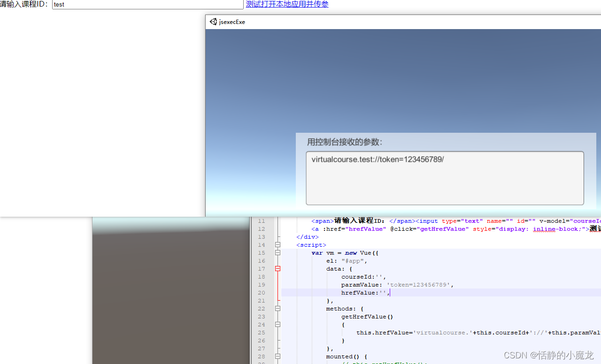Screen dimensions: 601x364
Task: Click the paramValue: 'token=123456789' code line
Action: click(398, 285)
